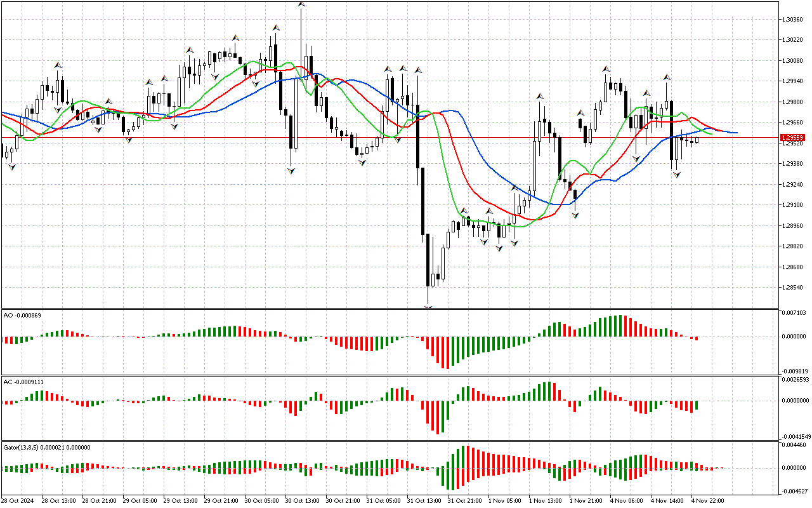Click AC scale maximum 0.0026593
Screen dimensions: 812x508
tap(796, 380)
